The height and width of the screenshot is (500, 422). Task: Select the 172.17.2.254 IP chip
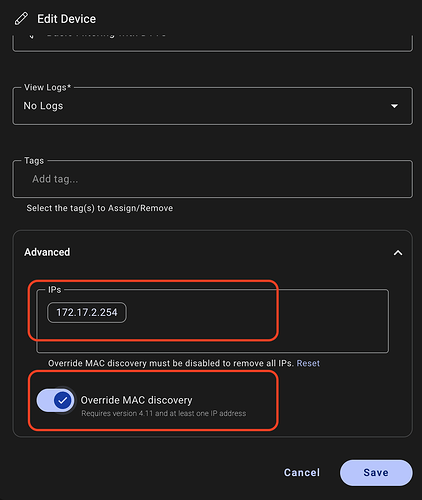[x=87, y=313]
